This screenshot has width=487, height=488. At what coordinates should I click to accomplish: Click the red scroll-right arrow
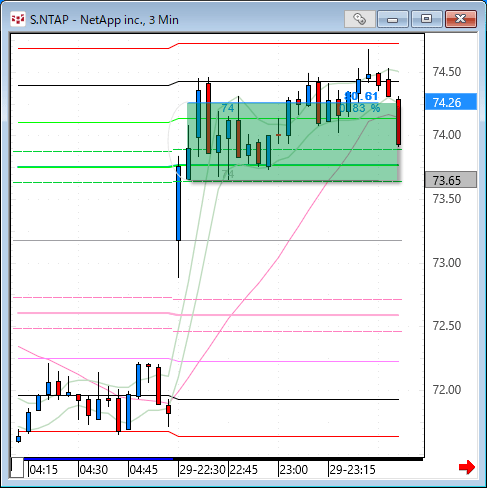tap(467, 467)
